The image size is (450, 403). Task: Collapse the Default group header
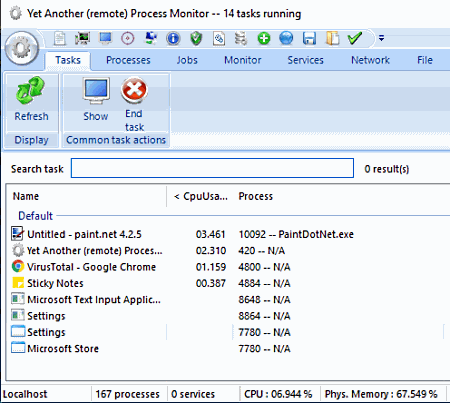35,216
